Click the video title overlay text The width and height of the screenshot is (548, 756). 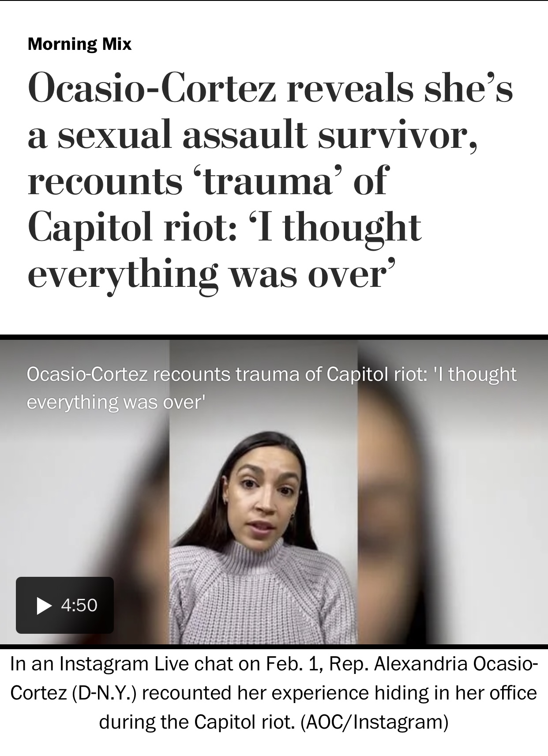tap(271, 387)
